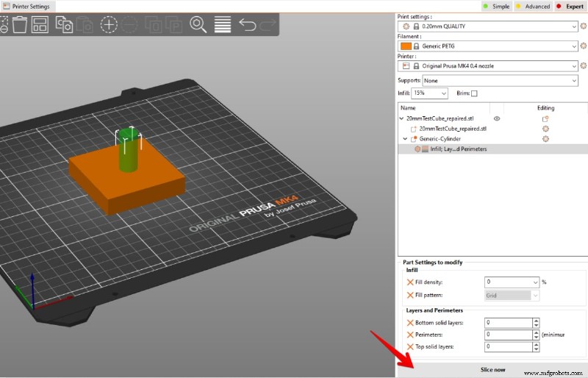Image resolution: width=588 pixels, height=378 pixels.
Task: Click the greyed-out Redo arrow icon
Action: (268, 25)
